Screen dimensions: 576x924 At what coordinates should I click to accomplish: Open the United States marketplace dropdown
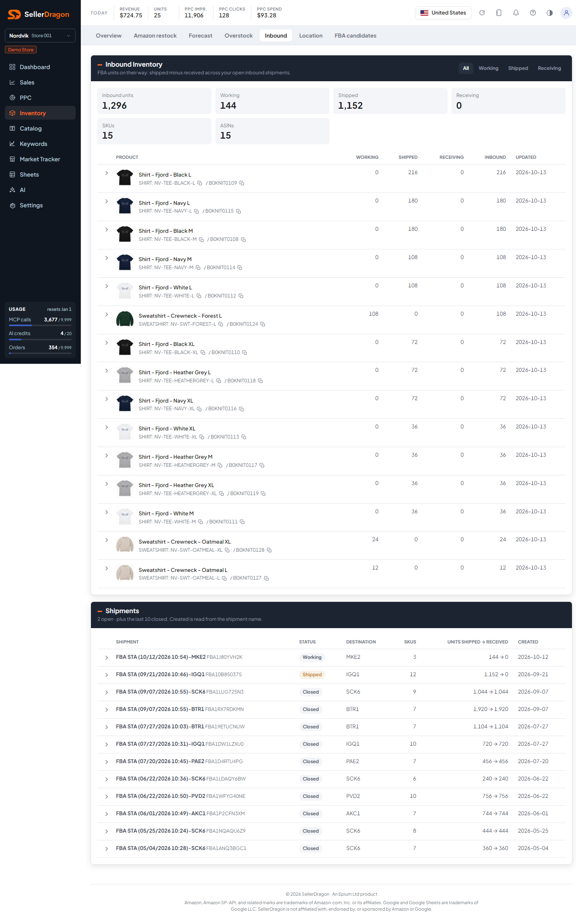point(443,13)
